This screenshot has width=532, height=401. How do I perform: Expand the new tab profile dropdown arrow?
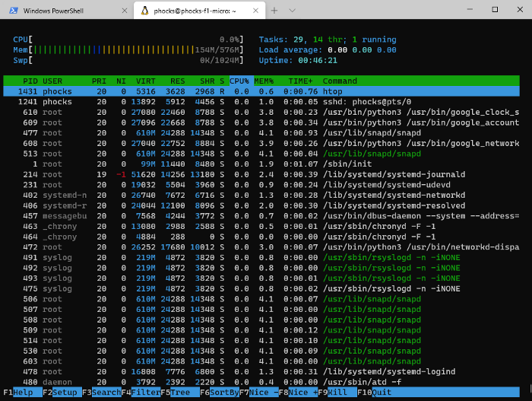click(x=292, y=11)
